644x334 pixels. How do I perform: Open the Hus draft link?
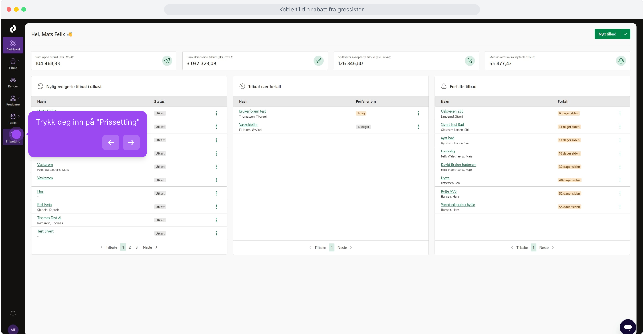[x=41, y=191]
